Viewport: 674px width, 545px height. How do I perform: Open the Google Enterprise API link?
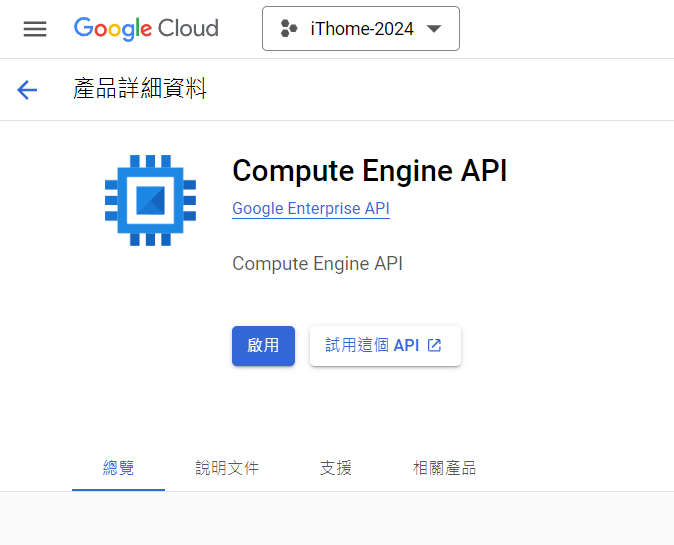coord(311,208)
